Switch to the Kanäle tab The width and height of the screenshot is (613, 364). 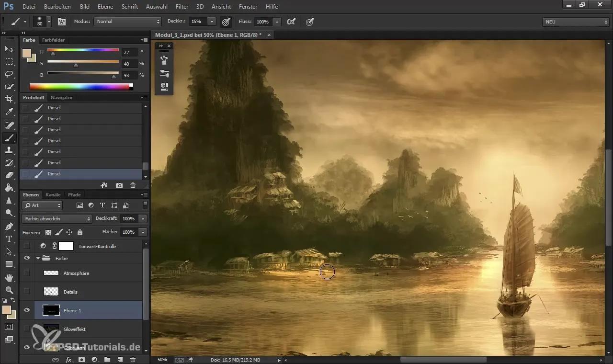(x=53, y=195)
